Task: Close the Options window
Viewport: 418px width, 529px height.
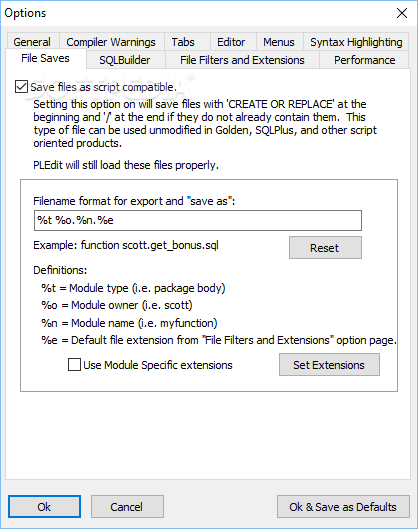Action: (402, 13)
